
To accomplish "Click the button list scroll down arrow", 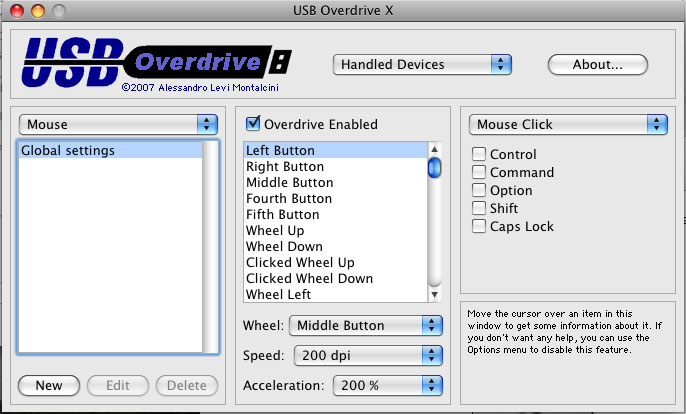I will tap(434, 295).
